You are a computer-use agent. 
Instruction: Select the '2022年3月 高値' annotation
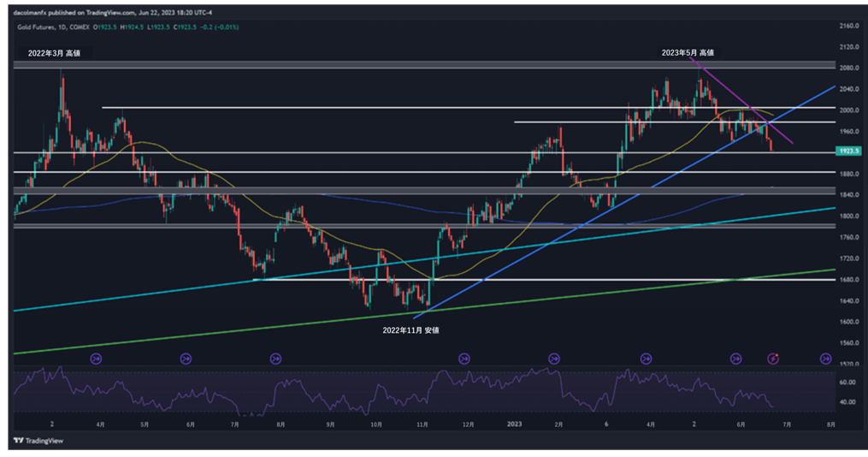[x=54, y=53]
